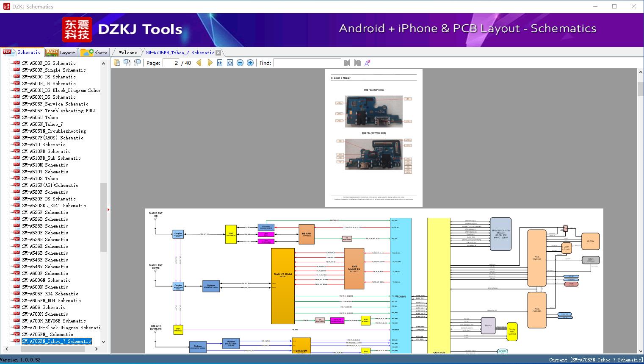This screenshot has height=364, width=644.
Task: Select SM-A505N_Tshoo_7
Action: pos(42,124)
